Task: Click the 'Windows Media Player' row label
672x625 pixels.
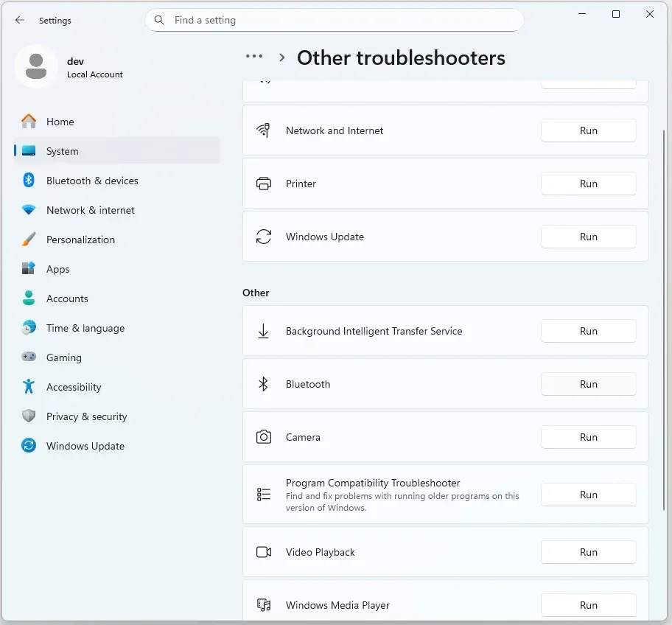Action: pos(337,606)
